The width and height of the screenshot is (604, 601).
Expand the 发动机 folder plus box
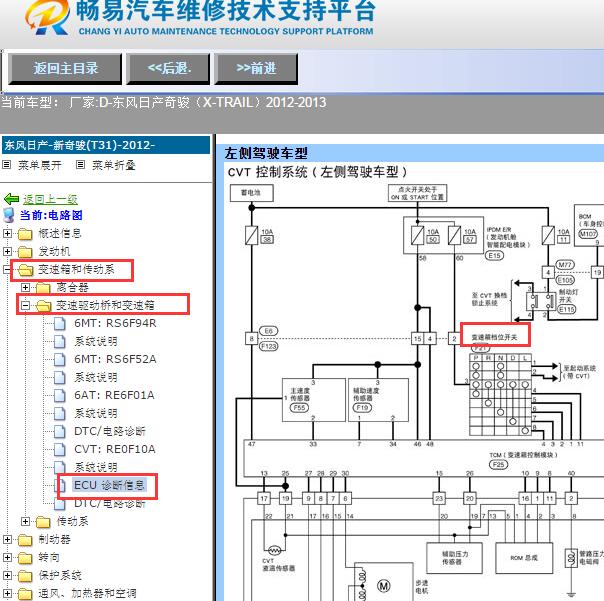[7, 251]
